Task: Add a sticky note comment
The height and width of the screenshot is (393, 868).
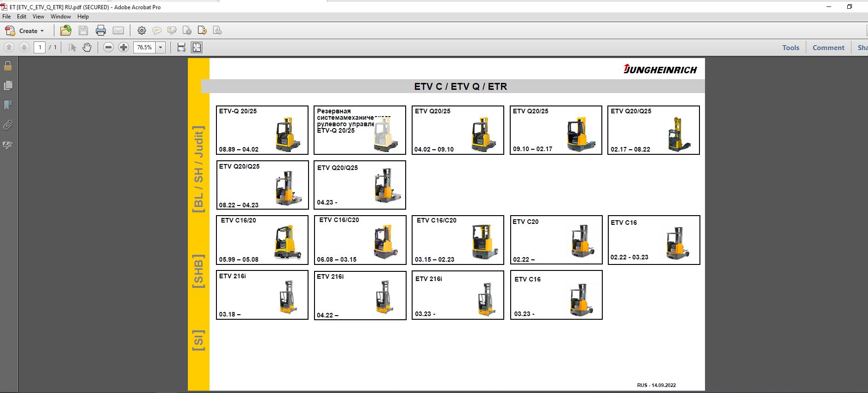Action: pos(157,31)
